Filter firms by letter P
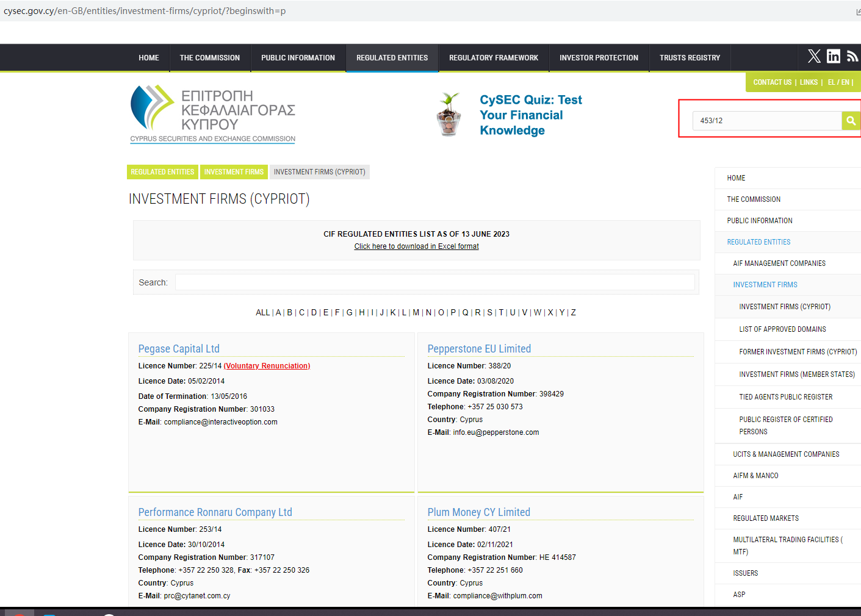 (x=453, y=312)
